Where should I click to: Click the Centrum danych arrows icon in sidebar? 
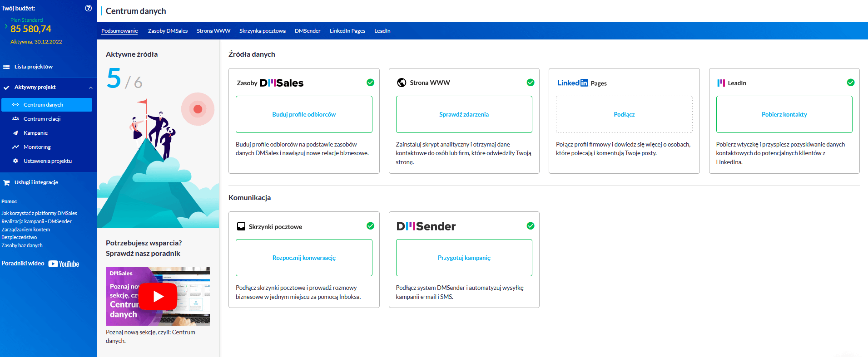[15, 105]
